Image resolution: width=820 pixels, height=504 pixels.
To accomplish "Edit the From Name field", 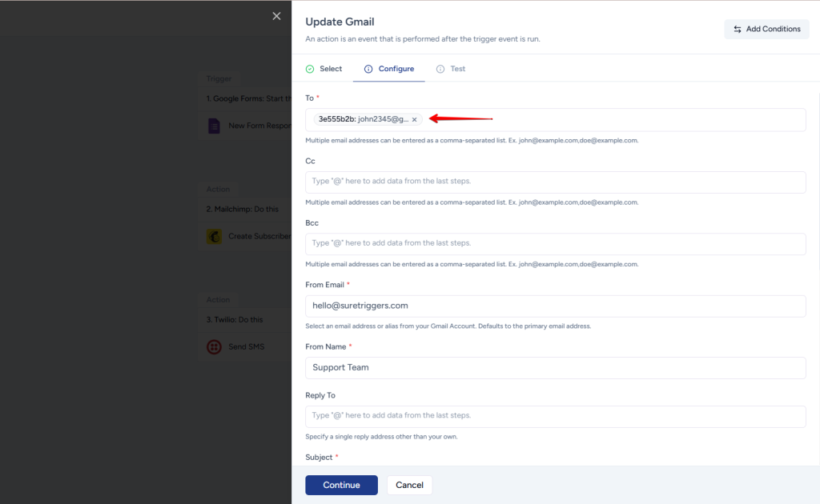I will coord(555,368).
